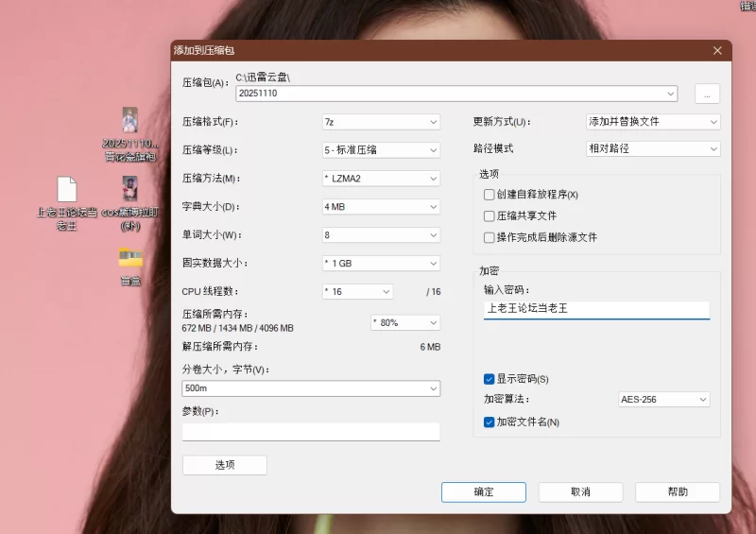Open the 压缩格式 7z dropdown
The height and width of the screenshot is (534, 756).
click(x=381, y=122)
